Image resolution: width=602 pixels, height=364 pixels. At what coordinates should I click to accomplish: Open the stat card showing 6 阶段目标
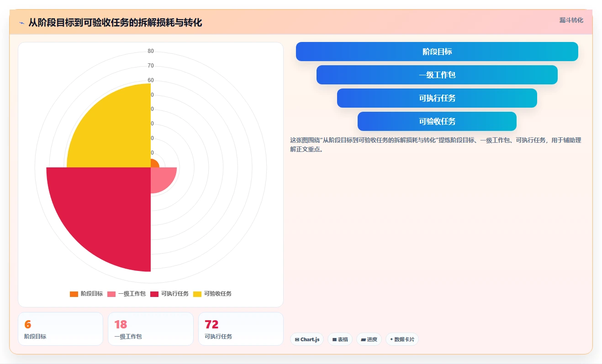point(60,329)
